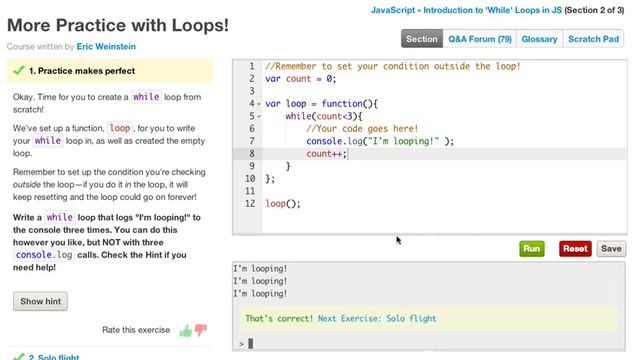Open the Q&A Forum (79) tab
Viewport: 640px width, 360px height.
coord(480,39)
